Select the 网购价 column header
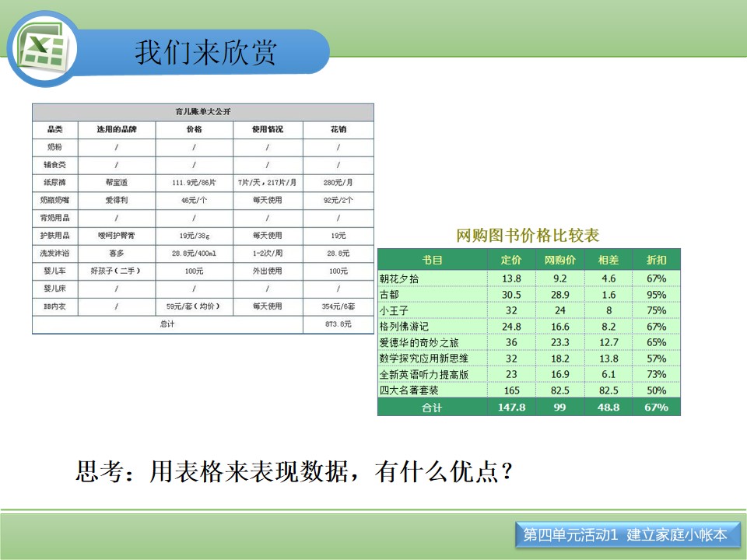The height and width of the screenshot is (560, 747). (559, 260)
